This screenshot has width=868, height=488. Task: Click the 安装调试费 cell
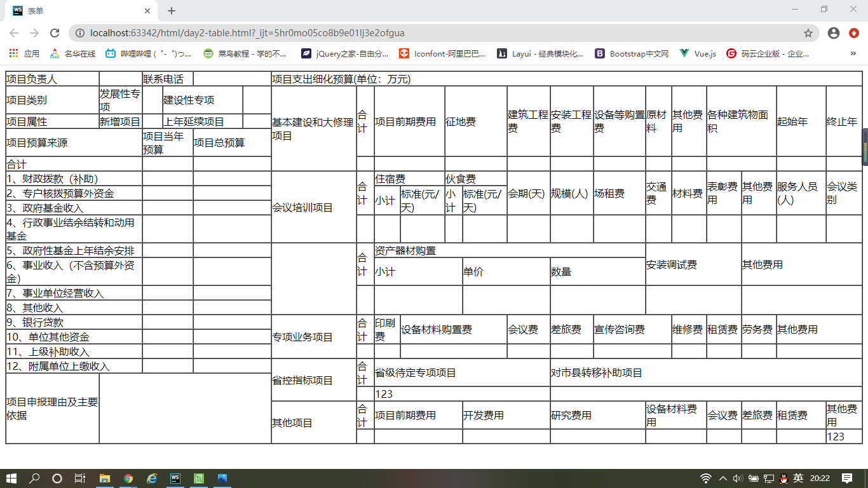(693, 264)
